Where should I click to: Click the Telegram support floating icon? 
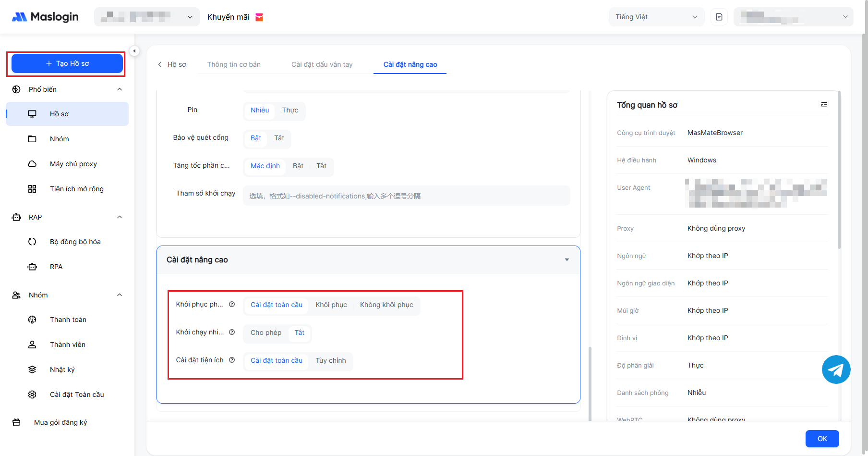836,370
